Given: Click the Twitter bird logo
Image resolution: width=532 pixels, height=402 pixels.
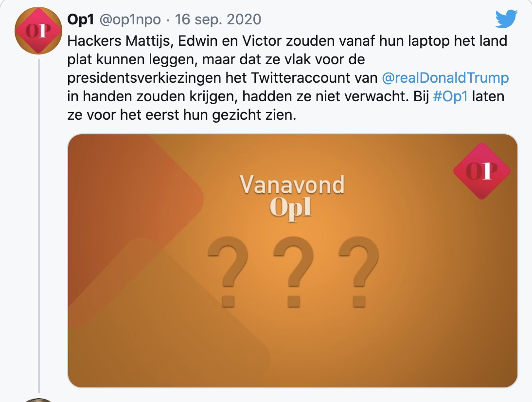Looking at the screenshot, I should click(x=507, y=19).
